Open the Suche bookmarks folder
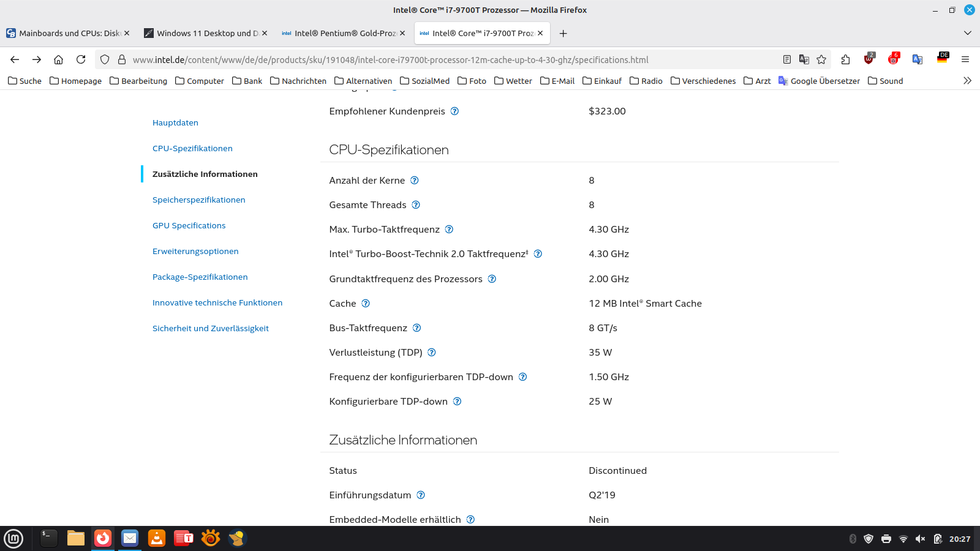Image resolution: width=980 pixels, height=551 pixels. (25, 81)
